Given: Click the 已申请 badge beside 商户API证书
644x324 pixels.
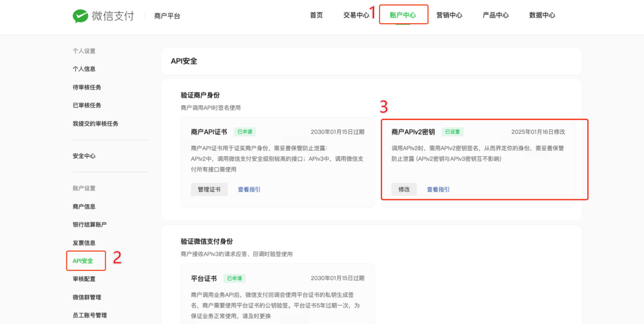Looking at the screenshot, I should point(245,132).
